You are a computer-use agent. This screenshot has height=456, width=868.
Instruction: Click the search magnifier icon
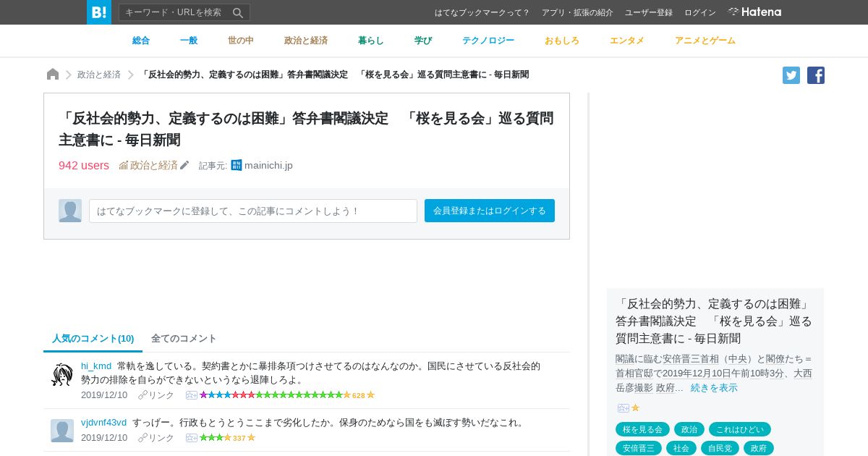click(x=238, y=12)
